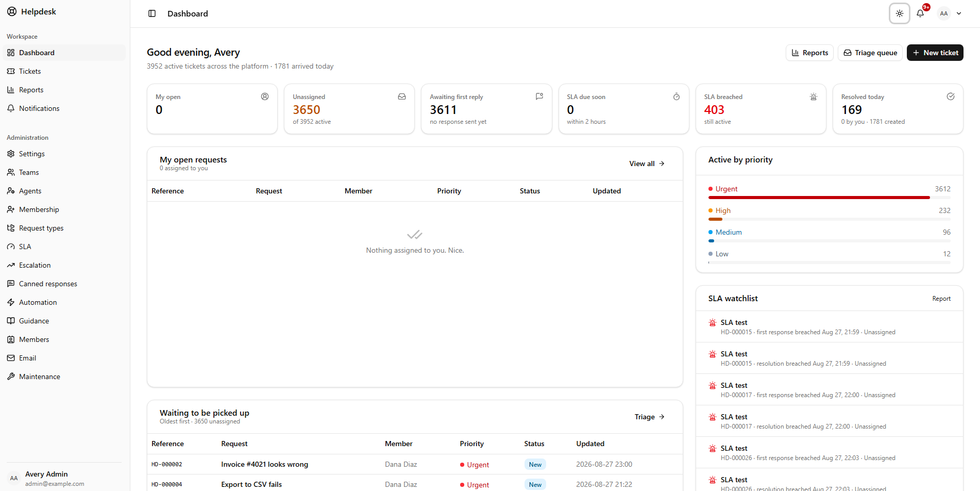Viewport: 980px width, 491px height.
Task: Click the Canned responses icon
Action: [11, 284]
